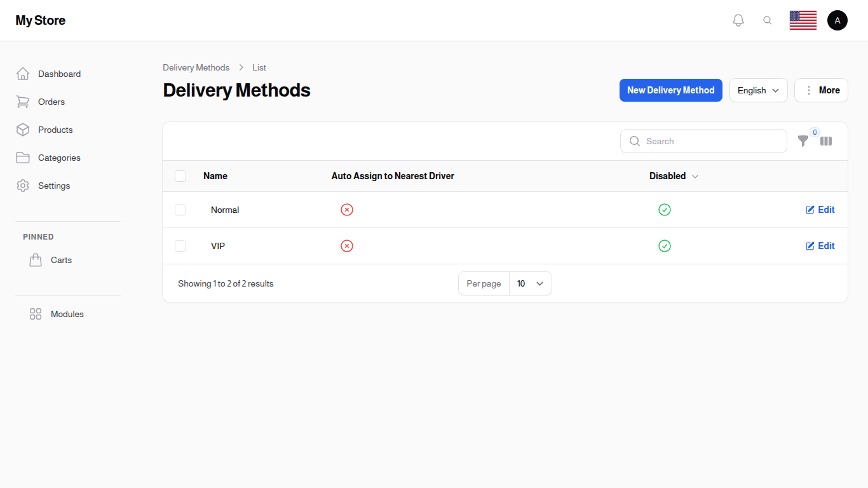Image resolution: width=868 pixels, height=488 pixels.
Task: Open the per page results dropdown
Action: (x=531, y=283)
